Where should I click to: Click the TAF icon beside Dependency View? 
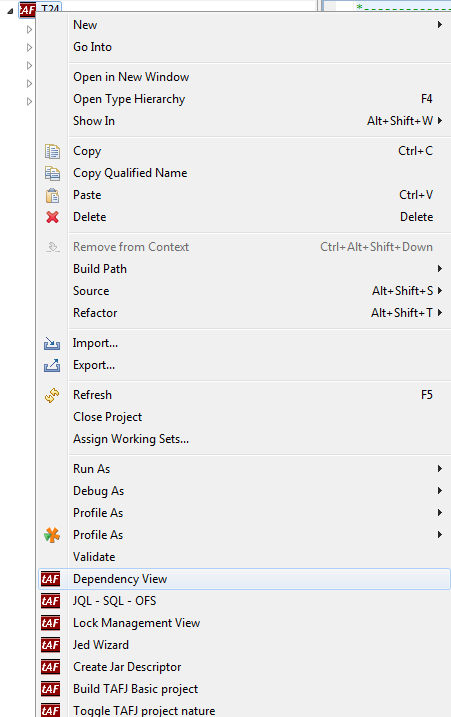(x=50, y=579)
